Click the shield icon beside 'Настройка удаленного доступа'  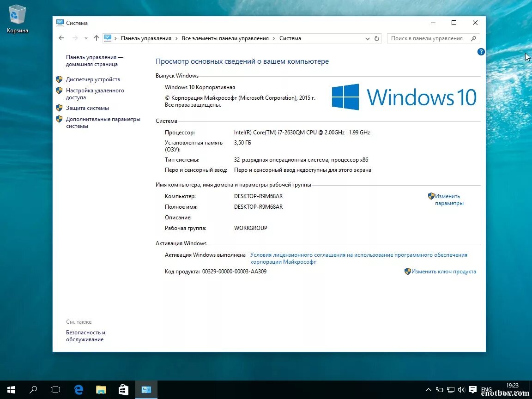point(59,91)
